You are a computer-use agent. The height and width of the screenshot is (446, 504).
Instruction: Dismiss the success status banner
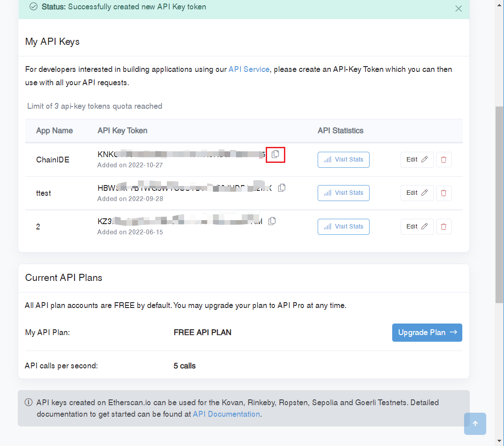458,8
